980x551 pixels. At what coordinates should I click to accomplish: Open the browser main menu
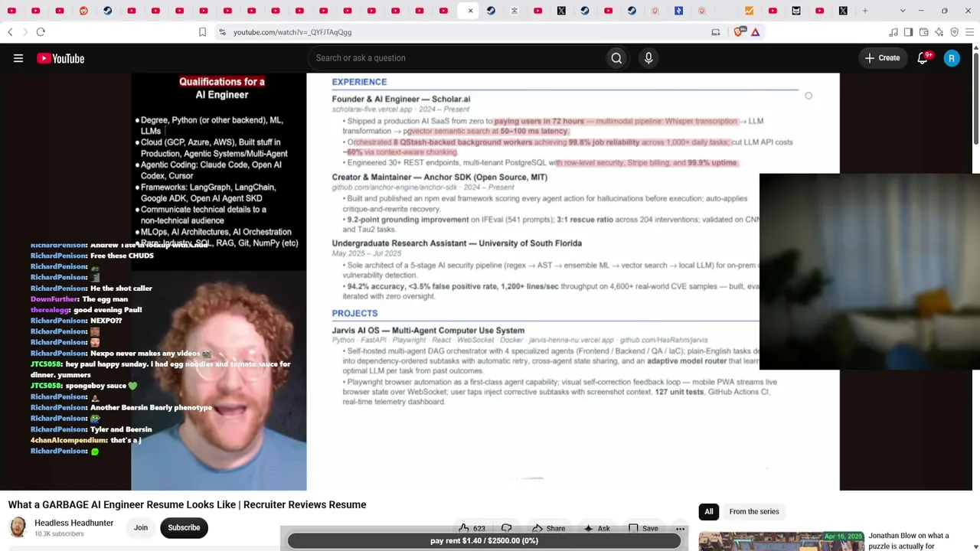point(970,32)
